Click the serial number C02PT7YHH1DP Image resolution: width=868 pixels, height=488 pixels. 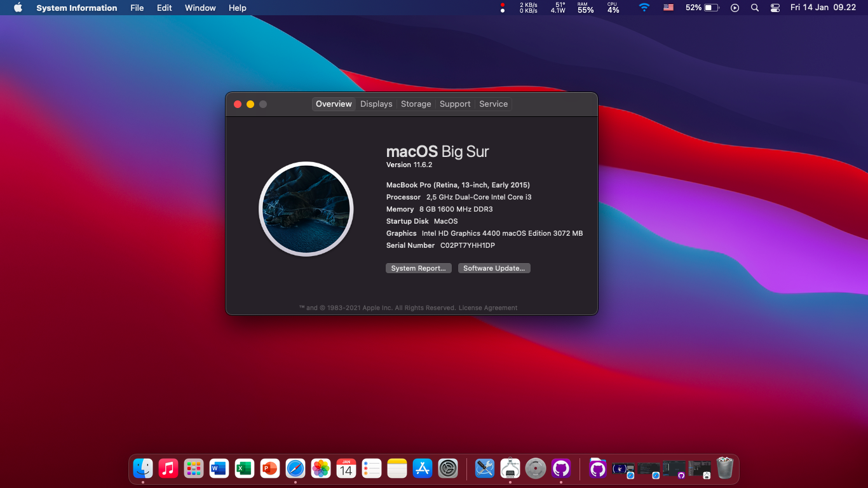tap(468, 245)
